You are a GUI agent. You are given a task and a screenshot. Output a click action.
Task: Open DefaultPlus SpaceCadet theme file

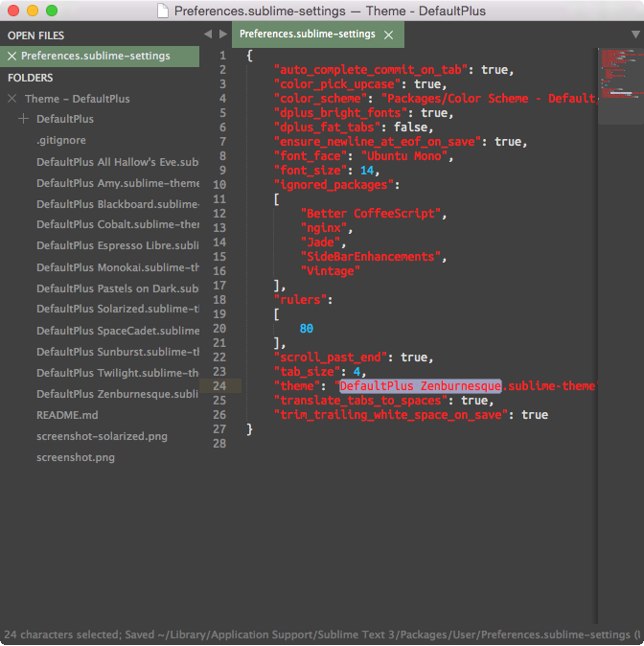click(x=118, y=331)
